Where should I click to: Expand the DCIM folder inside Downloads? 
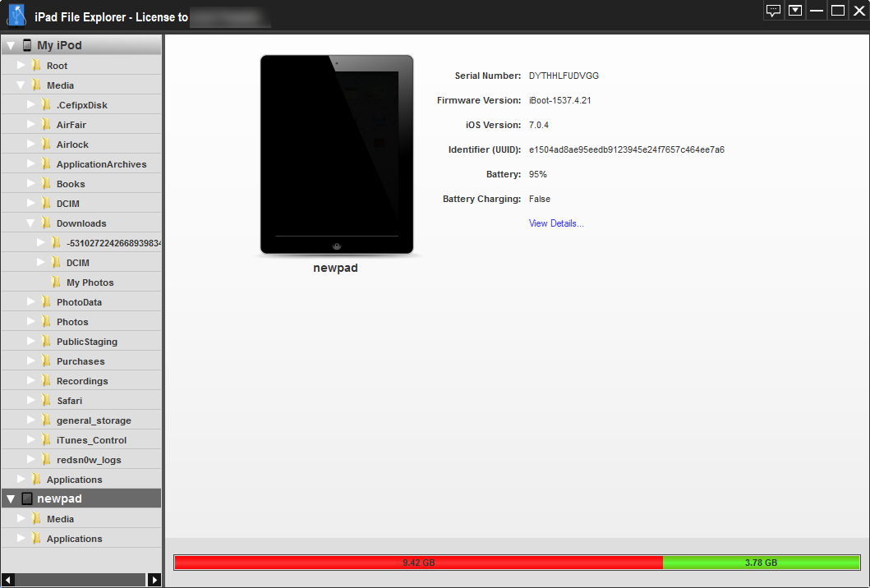pos(41,262)
